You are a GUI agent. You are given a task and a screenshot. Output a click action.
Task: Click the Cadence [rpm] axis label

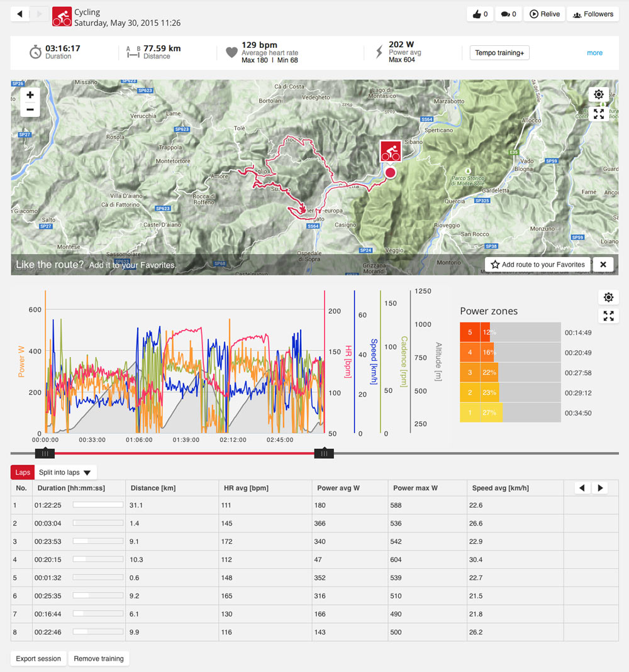tap(404, 361)
